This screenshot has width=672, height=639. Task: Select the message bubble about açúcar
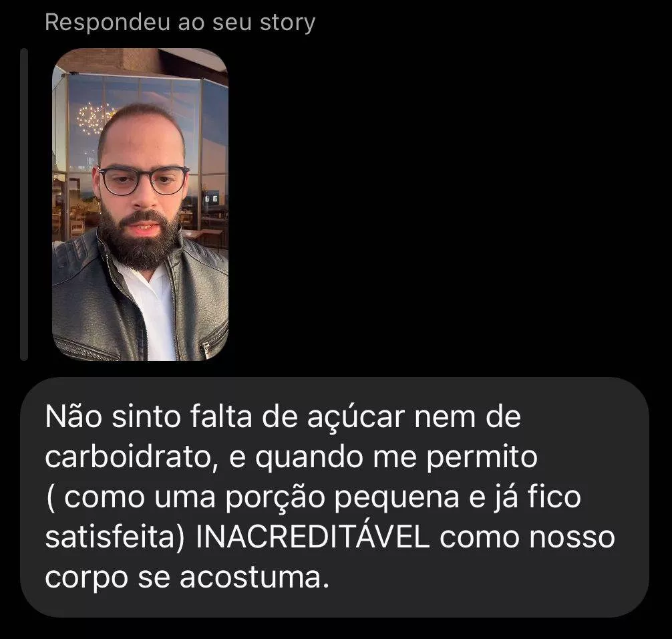(334, 497)
